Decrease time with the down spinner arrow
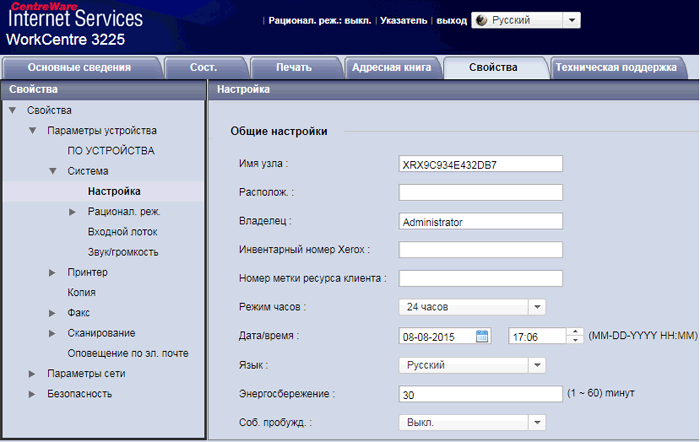700x442 pixels. [575, 340]
